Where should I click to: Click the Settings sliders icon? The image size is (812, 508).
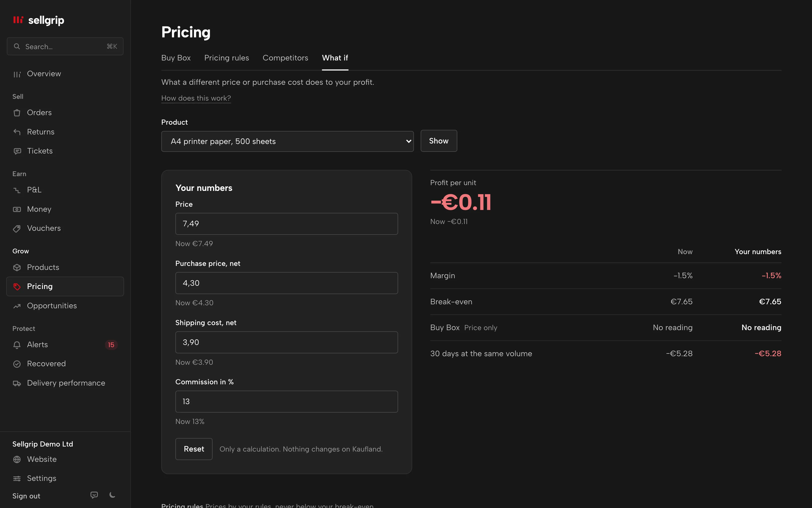point(17,478)
